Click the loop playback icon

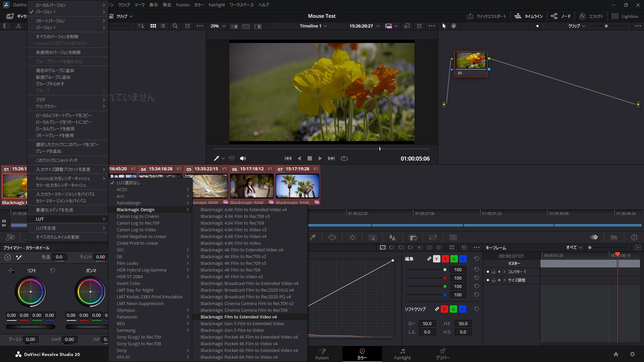[344, 158]
